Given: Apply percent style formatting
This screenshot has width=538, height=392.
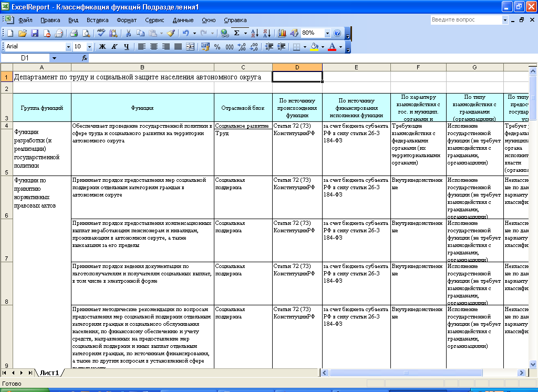Looking at the screenshot, I should pos(217,47).
